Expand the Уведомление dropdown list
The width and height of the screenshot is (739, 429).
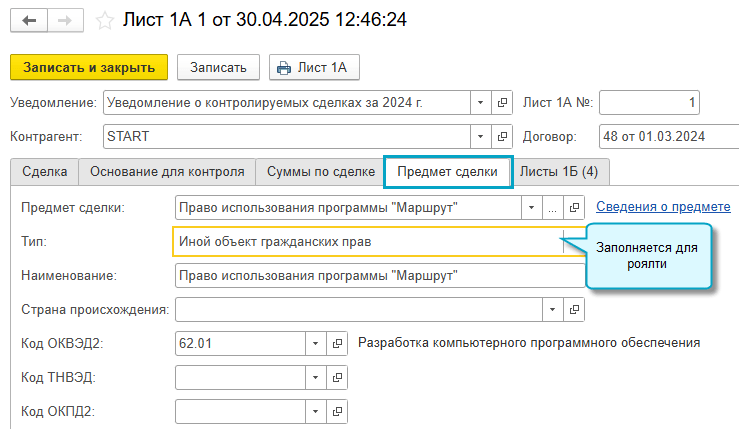coord(479,102)
